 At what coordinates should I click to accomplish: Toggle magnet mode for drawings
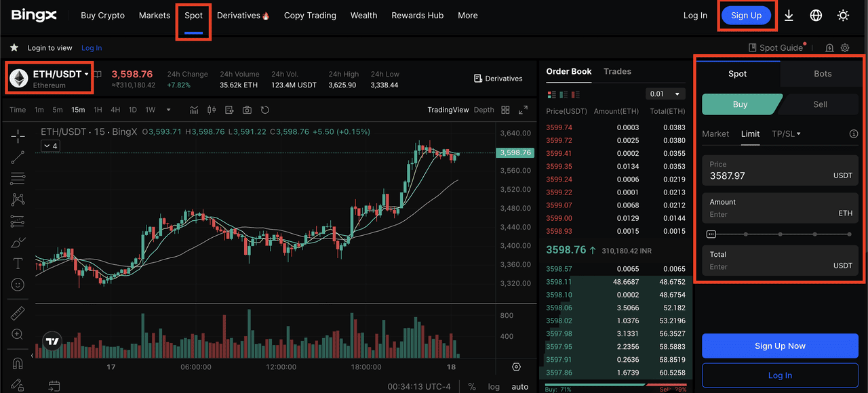18,363
